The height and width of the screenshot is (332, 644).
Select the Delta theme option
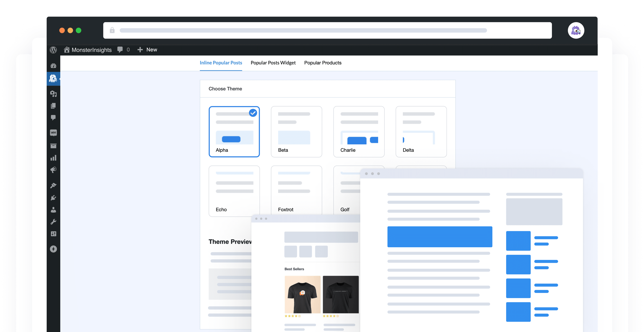[x=421, y=132]
